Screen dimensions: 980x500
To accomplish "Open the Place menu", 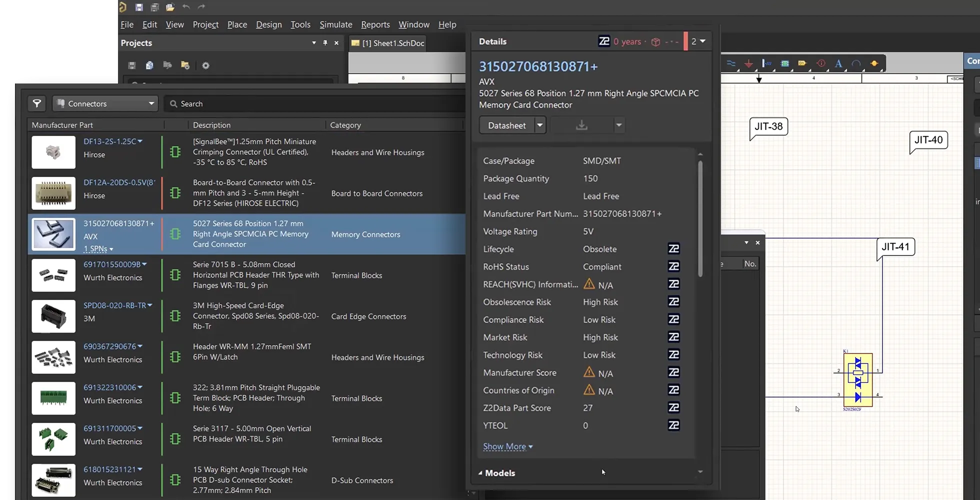I will 237,24.
